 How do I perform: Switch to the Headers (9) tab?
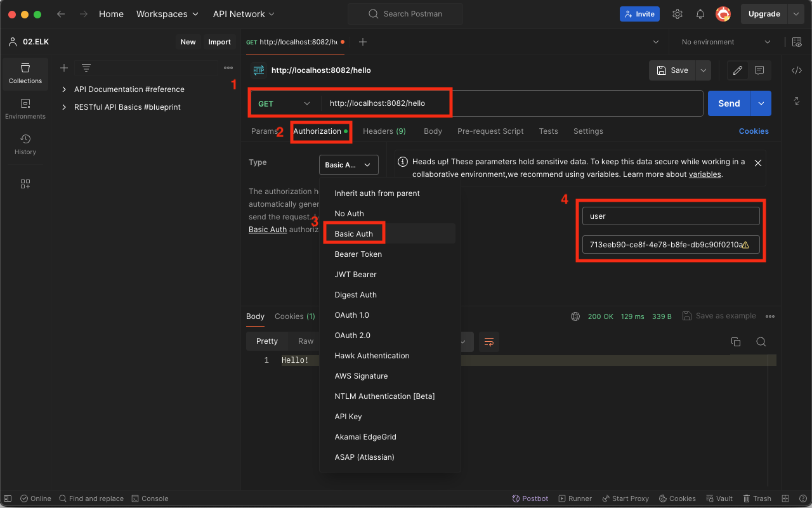(x=384, y=131)
